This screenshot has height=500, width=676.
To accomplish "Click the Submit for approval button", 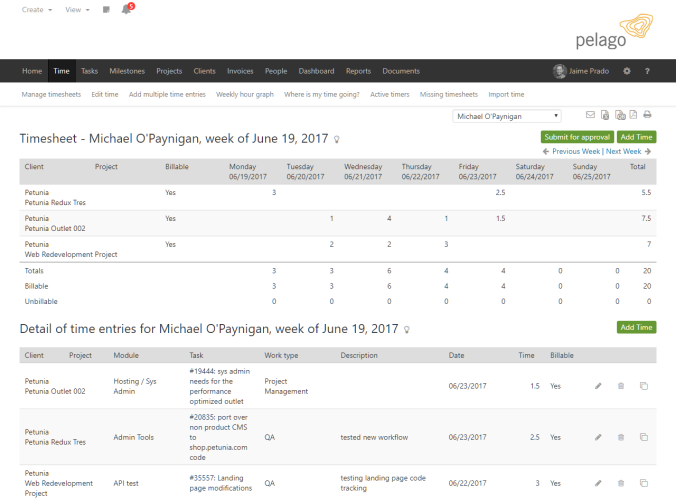I will click(577, 137).
